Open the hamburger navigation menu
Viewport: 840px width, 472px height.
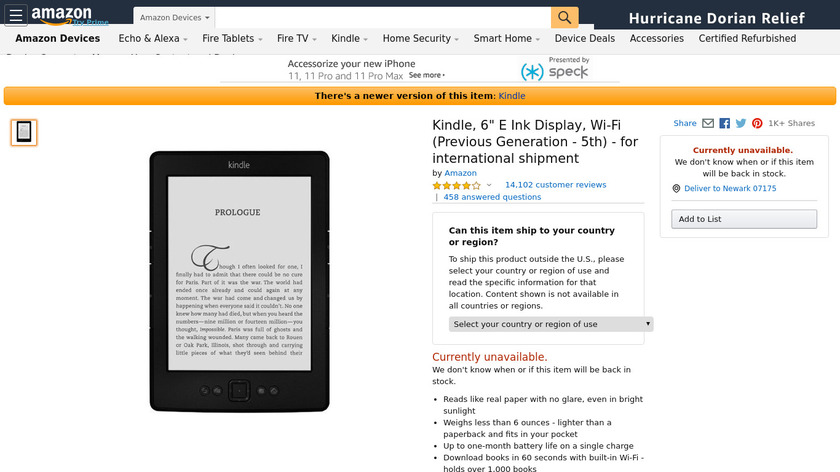click(x=16, y=16)
